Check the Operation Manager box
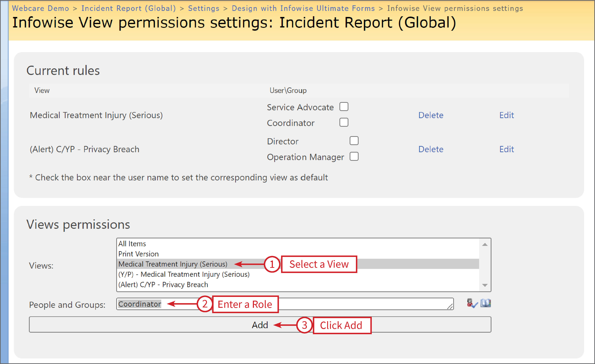Viewport: 595px width, 364px height. click(x=354, y=156)
